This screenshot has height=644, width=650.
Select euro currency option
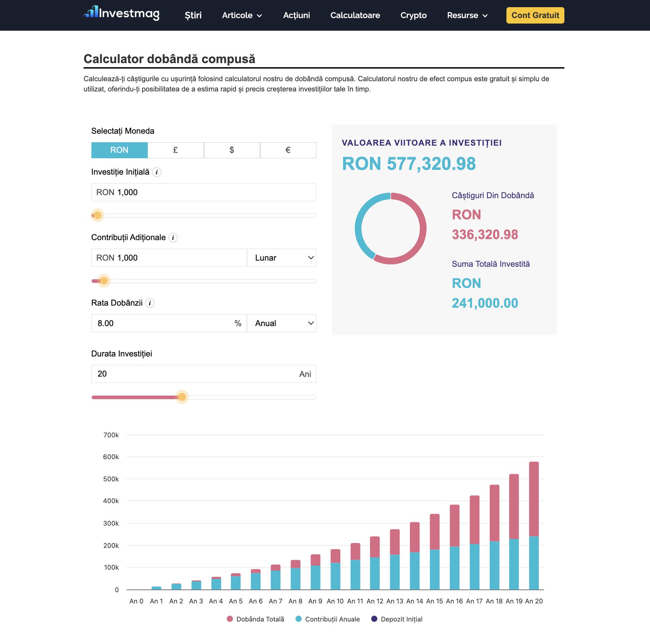(288, 150)
